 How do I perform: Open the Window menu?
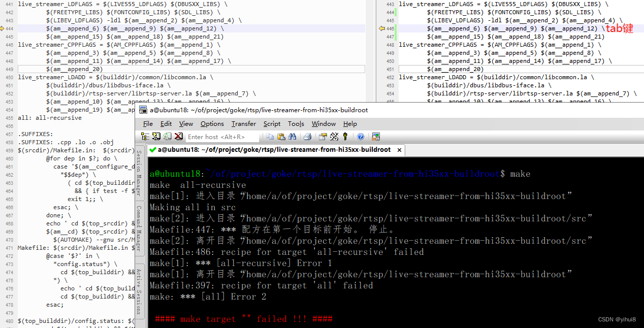(x=324, y=124)
